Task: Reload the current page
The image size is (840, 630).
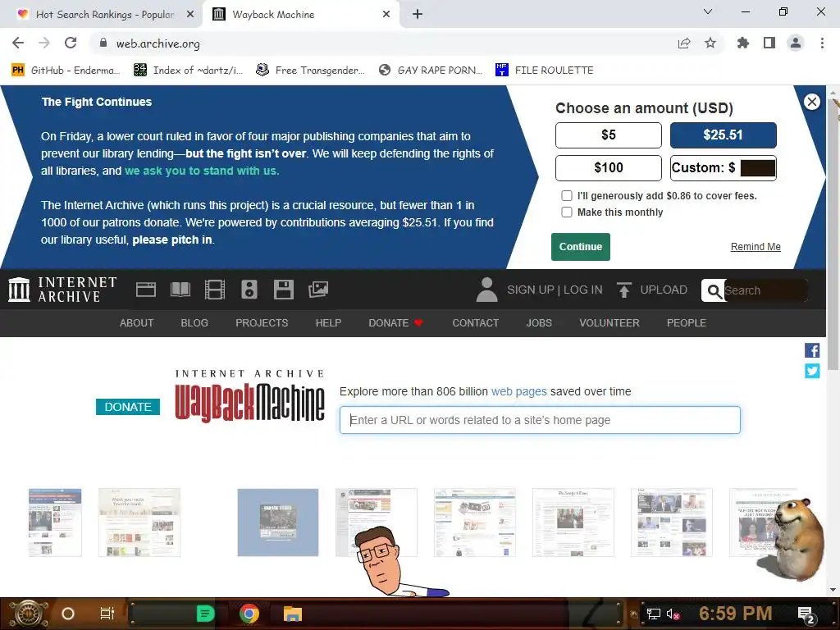Action: click(x=71, y=43)
